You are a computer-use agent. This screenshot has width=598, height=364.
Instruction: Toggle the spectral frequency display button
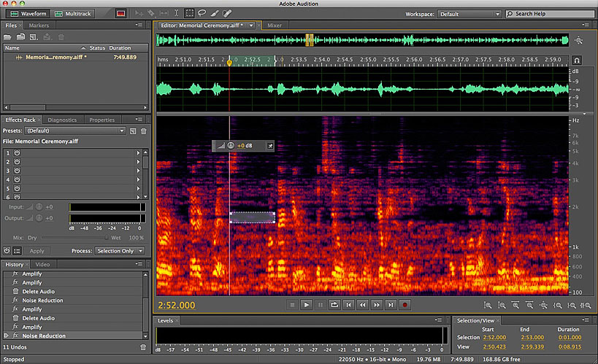pyautogui.click(x=120, y=14)
